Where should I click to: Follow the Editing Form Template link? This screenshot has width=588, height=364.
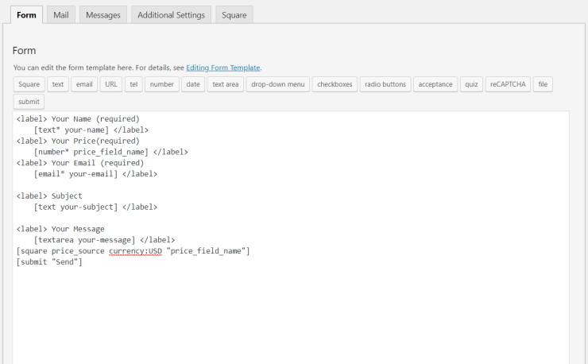(x=222, y=68)
